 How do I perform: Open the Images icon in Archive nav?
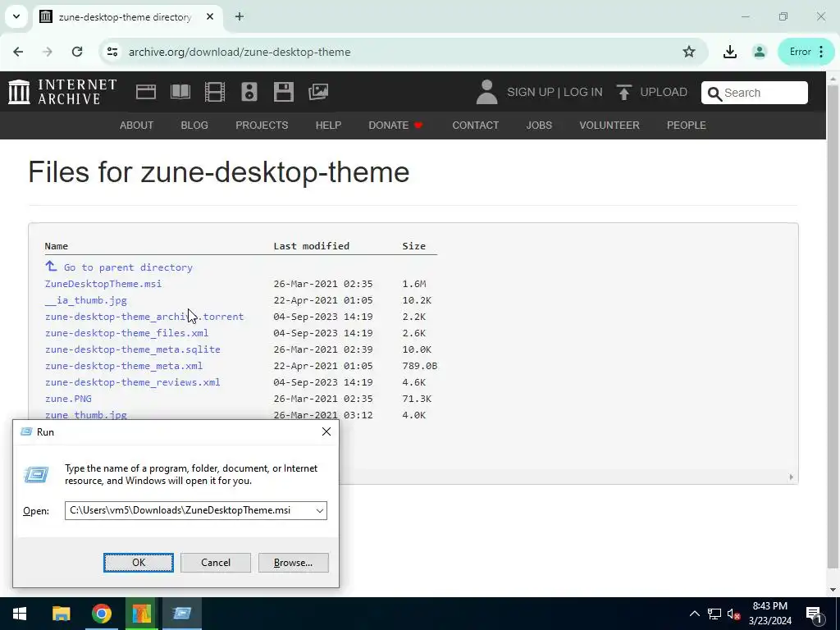[318, 92]
